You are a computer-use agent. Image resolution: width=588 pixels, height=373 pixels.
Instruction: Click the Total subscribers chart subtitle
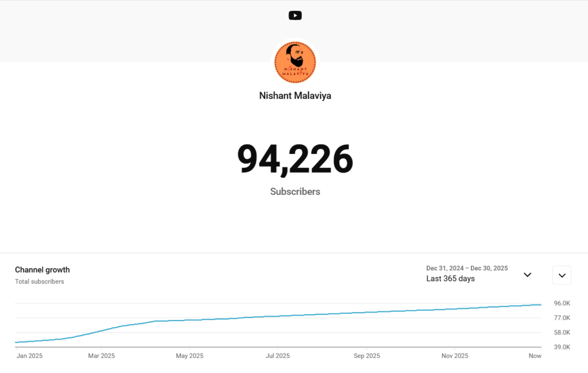[40, 282]
